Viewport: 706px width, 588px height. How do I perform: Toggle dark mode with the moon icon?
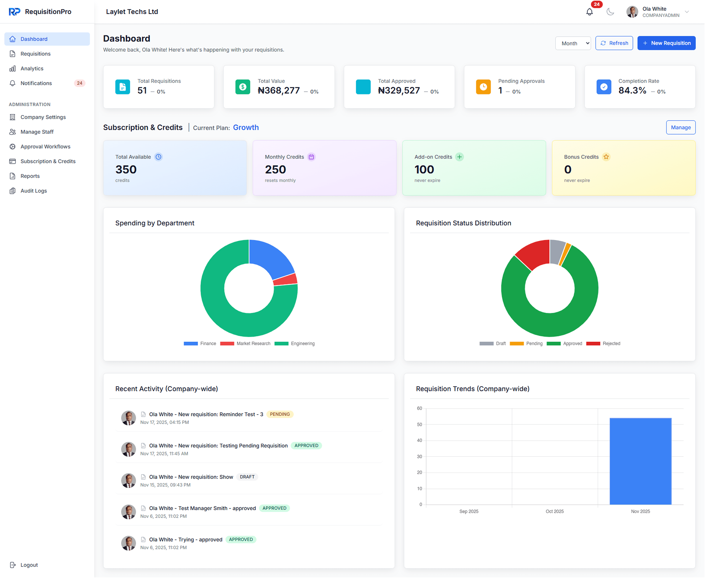tap(610, 11)
